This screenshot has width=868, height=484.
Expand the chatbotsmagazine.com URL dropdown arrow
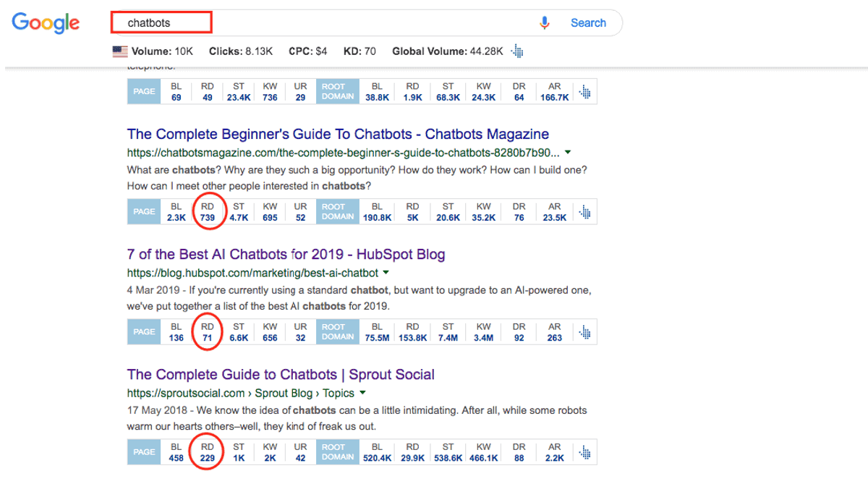pyautogui.click(x=568, y=153)
